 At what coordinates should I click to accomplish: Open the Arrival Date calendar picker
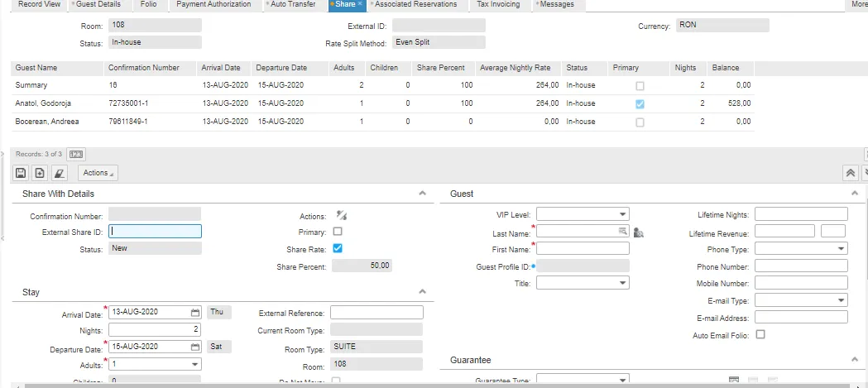point(194,313)
